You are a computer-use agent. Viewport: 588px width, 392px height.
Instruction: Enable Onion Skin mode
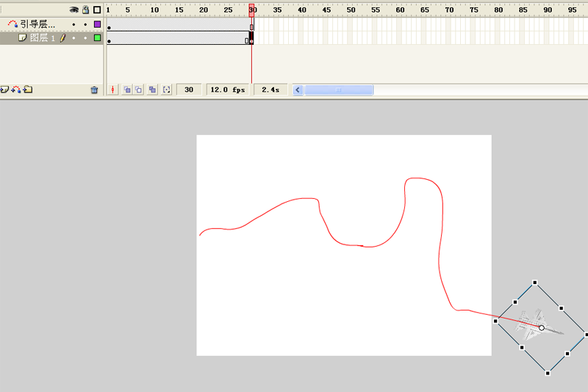coord(127,90)
